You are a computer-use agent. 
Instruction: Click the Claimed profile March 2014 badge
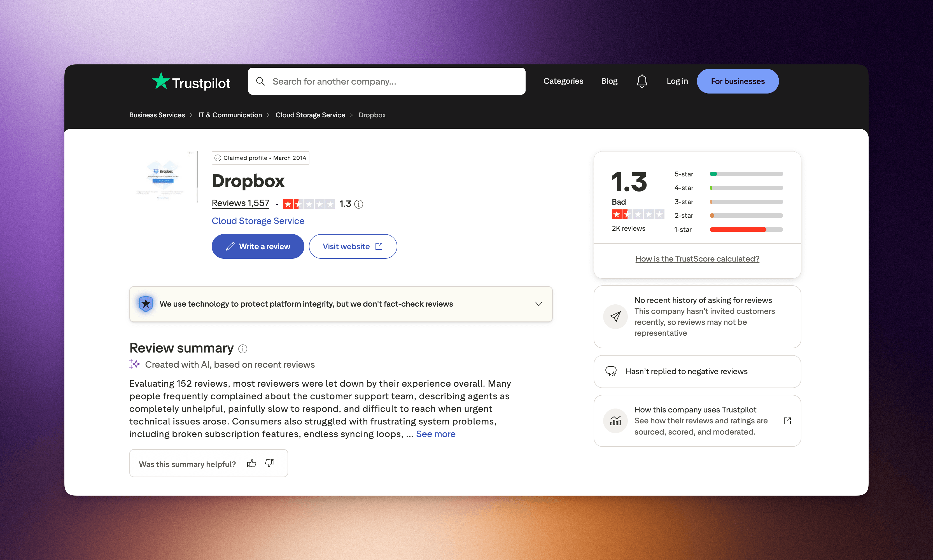[260, 158]
